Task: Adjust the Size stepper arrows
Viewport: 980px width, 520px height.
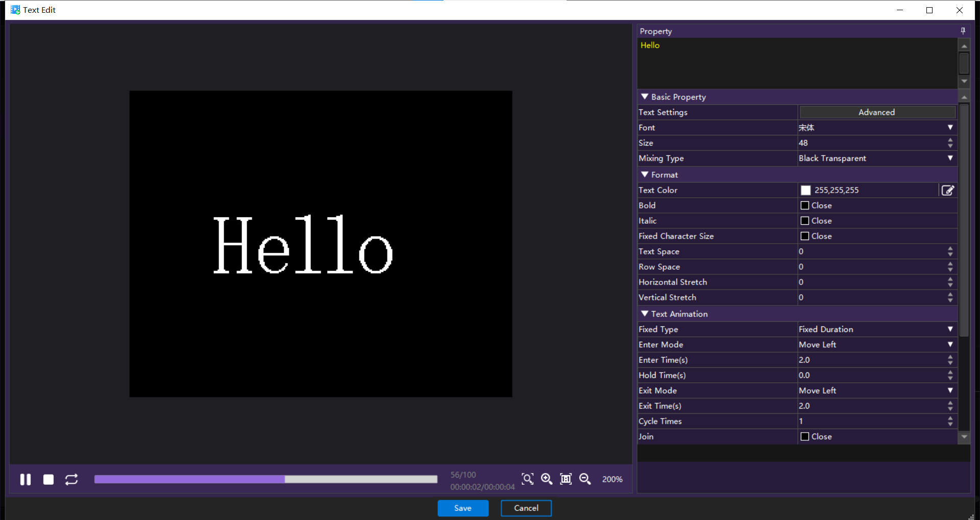Action: (950, 143)
